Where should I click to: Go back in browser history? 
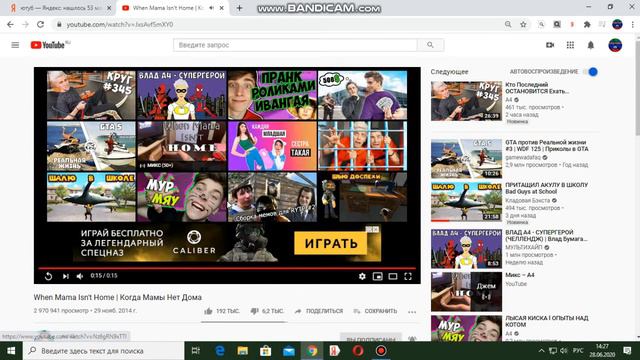[10, 24]
